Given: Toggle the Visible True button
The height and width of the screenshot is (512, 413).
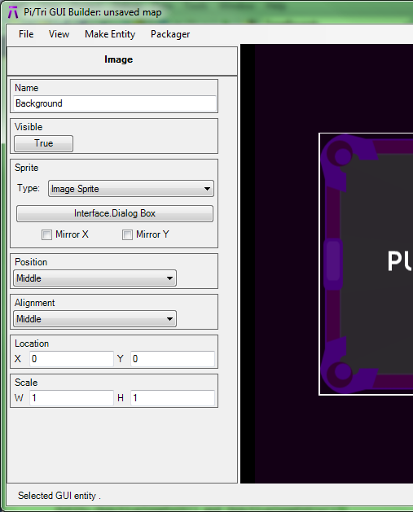Looking at the screenshot, I should point(44,143).
